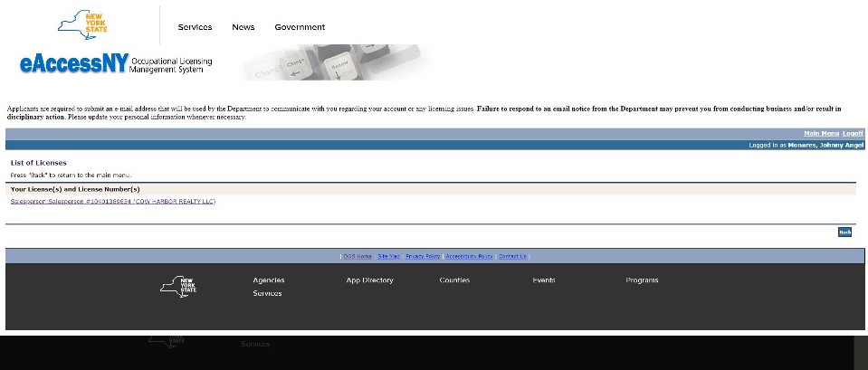This screenshot has height=370, width=868.
Task: Click 'Your License(s) and License Number(s)' header
Action: coord(75,189)
